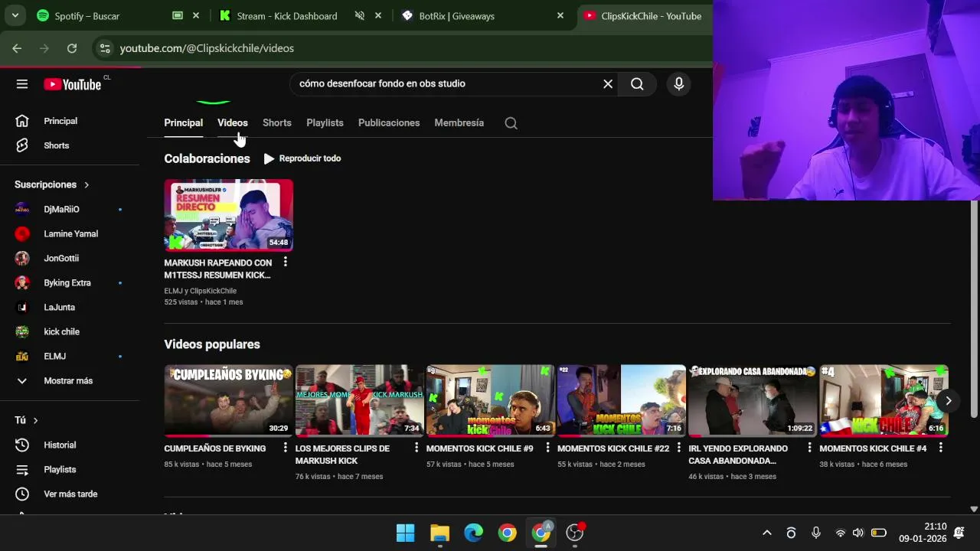Open options menu for LOS MEJORES CLIPS video
980x551 pixels.
pos(416,448)
